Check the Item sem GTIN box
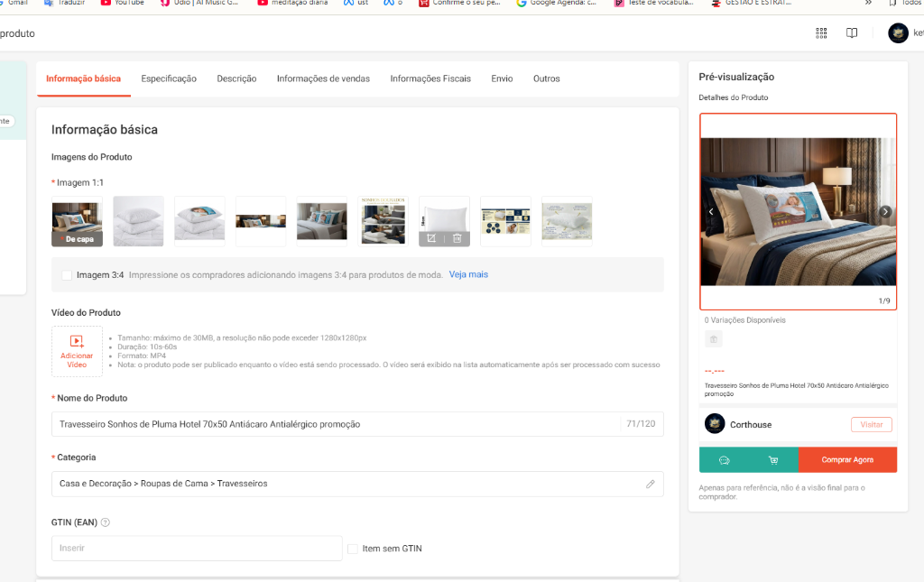 (x=353, y=549)
